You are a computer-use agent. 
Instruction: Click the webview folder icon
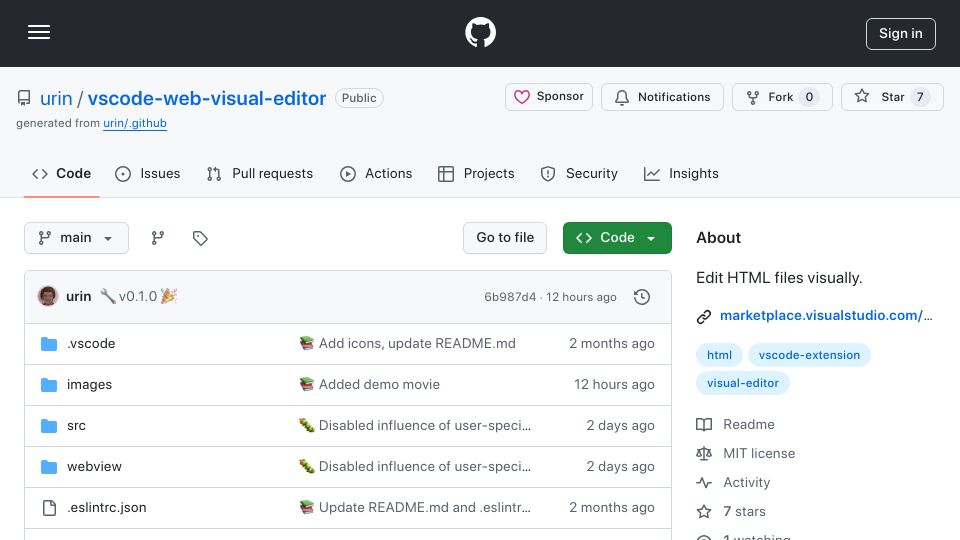tap(49, 467)
